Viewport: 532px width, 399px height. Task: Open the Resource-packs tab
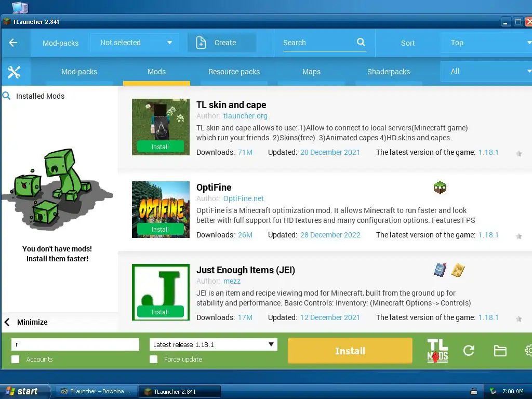point(234,72)
